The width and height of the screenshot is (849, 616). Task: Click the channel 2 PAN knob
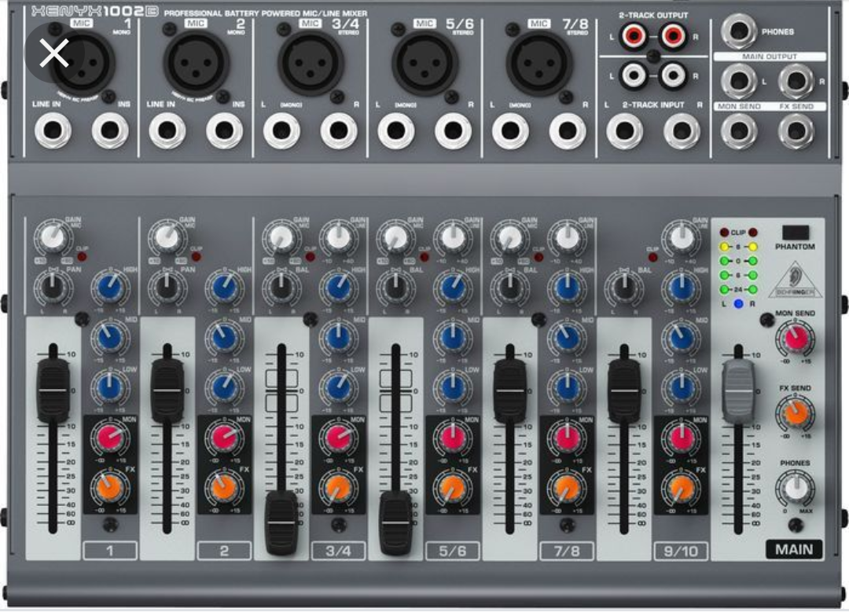pyautogui.click(x=167, y=287)
